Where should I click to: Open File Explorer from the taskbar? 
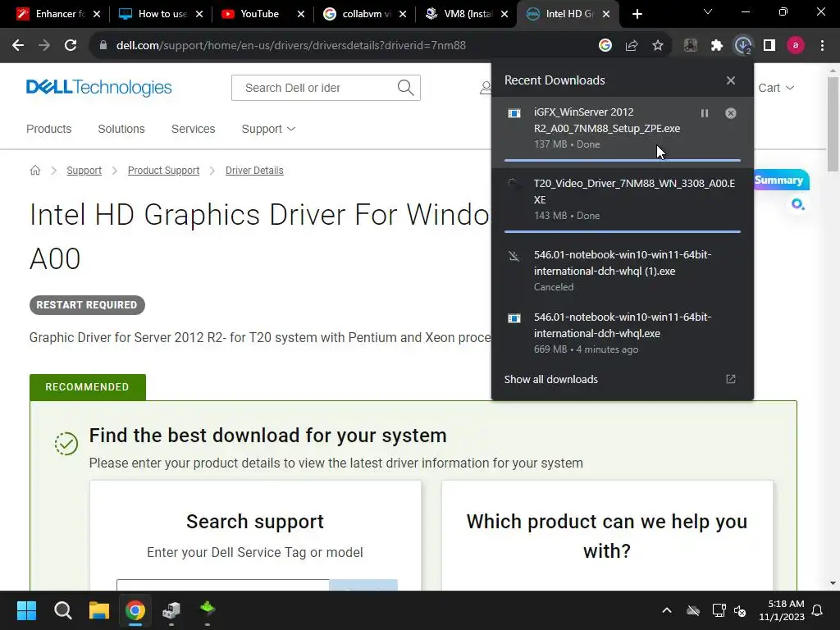[99, 610]
